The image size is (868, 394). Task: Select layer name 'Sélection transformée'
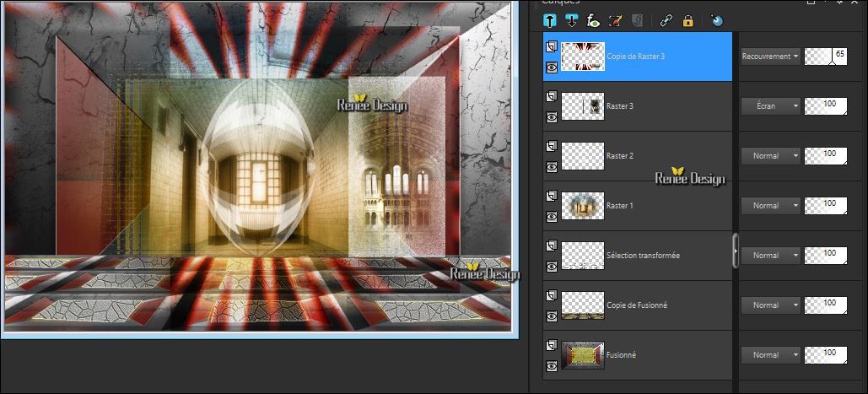pos(644,255)
